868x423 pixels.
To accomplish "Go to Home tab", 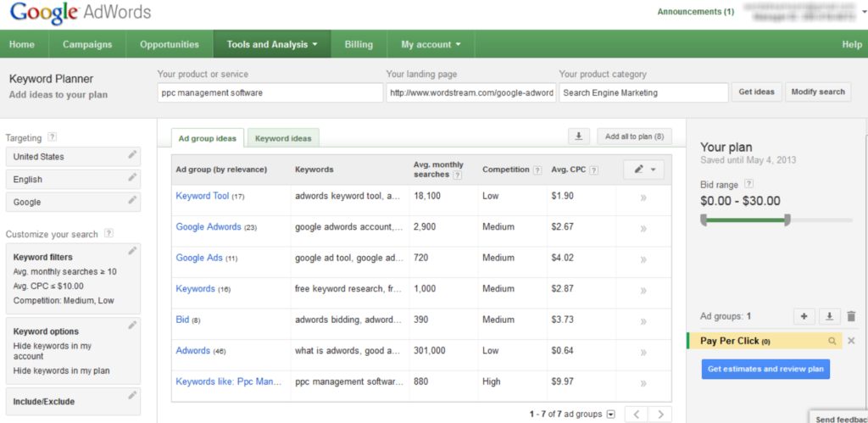I will click(x=22, y=44).
